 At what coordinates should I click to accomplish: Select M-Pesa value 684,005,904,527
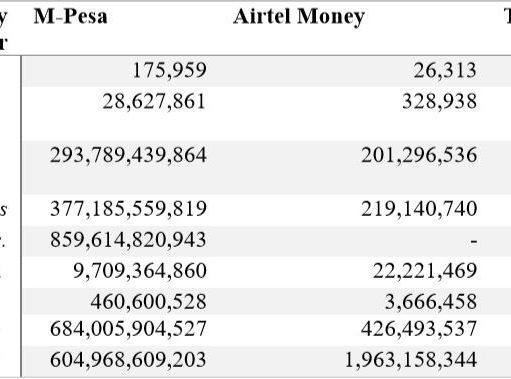128,329
